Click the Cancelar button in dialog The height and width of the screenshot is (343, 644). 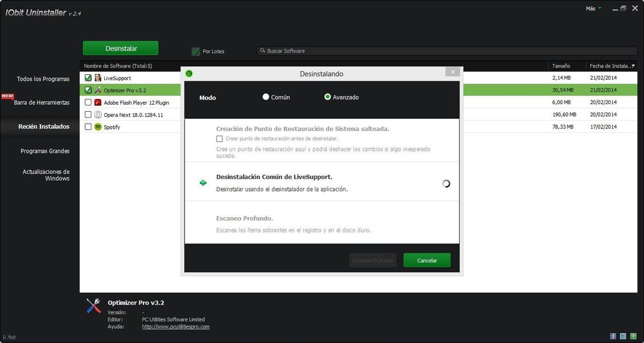click(x=427, y=260)
